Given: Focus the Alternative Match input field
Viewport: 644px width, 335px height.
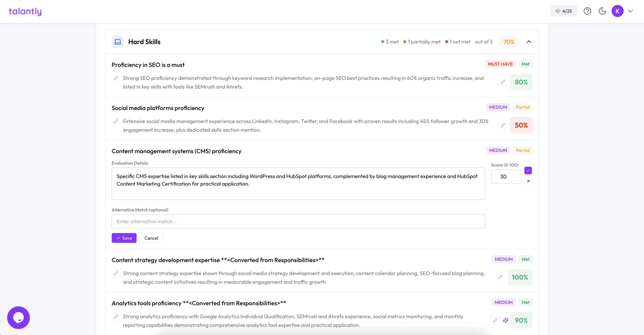Looking at the screenshot, I should click(298, 221).
